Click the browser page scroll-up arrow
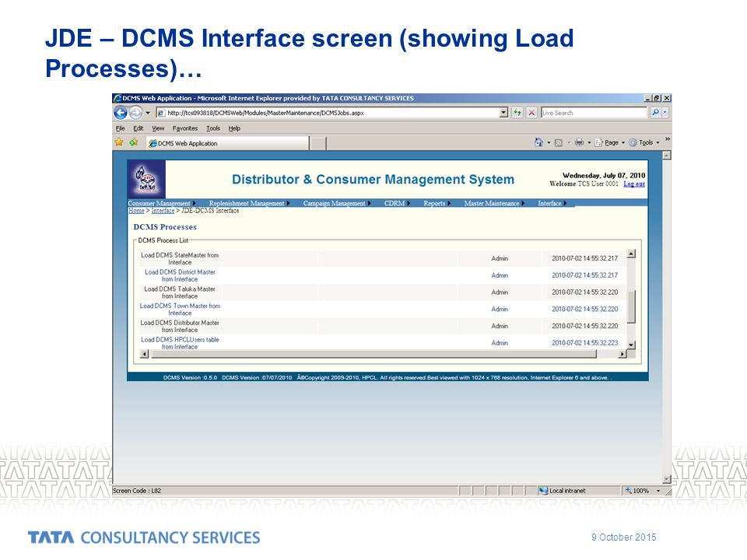 (x=667, y=156)
